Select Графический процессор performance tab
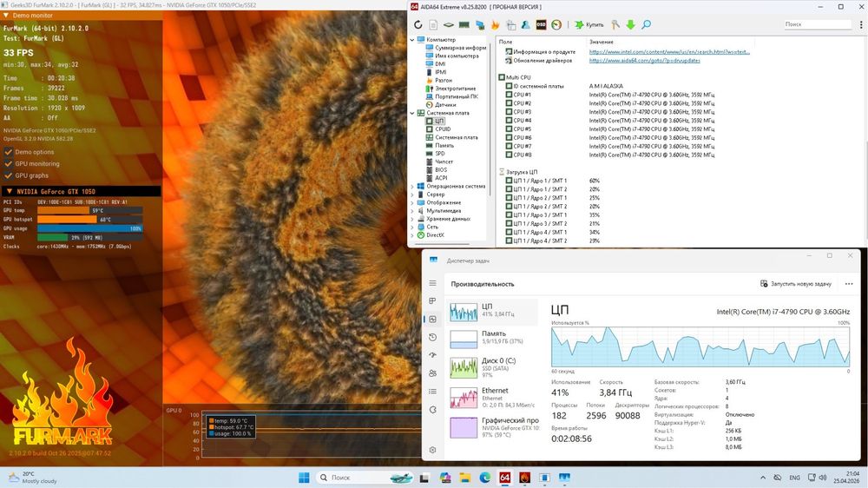The width and height of the screenshot is (868, 488). 492,427
